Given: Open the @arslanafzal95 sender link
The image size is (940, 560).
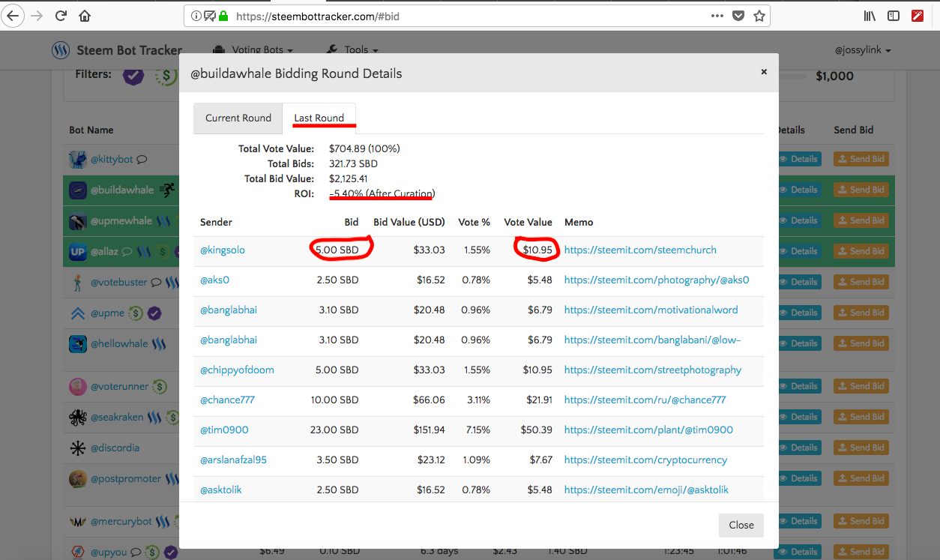Looking at the screenshot, I should coord(233,460).
